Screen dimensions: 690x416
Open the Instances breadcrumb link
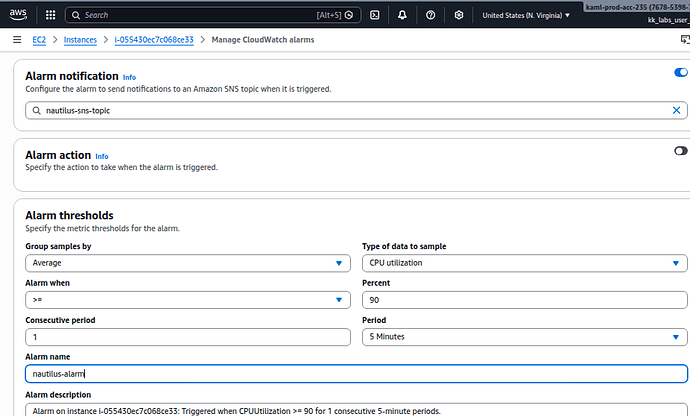tap(80, 39)
